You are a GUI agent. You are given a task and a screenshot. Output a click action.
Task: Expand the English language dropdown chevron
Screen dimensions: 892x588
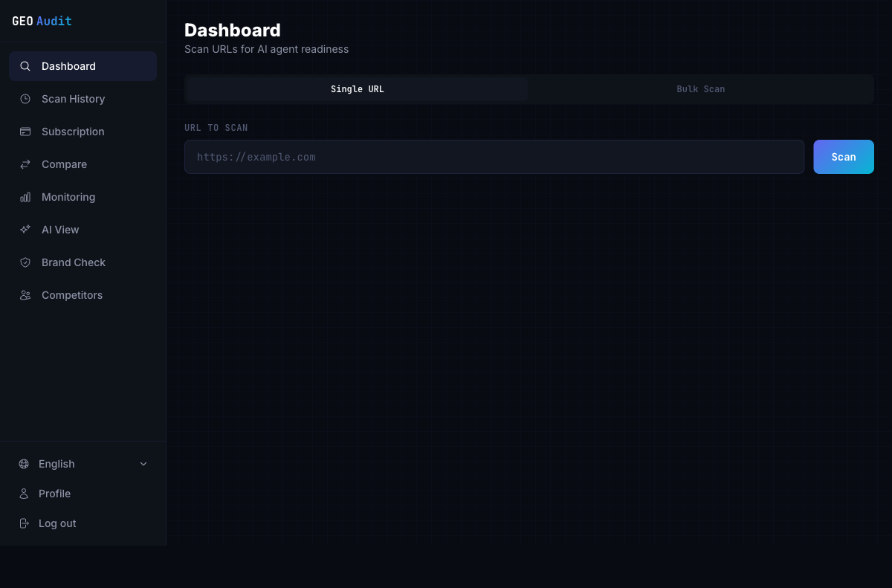coord(143,464)
